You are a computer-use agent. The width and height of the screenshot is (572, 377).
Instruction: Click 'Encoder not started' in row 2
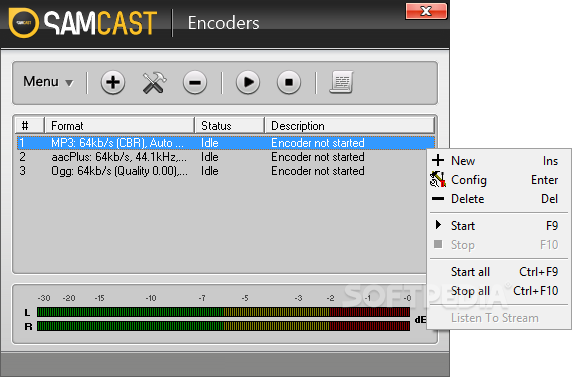coord(318,157)
